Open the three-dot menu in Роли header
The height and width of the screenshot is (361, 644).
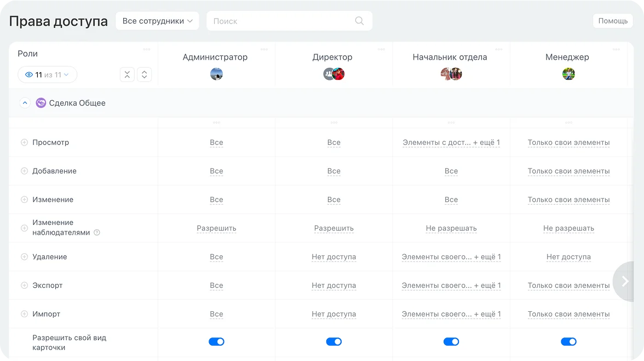pos(147,50)
